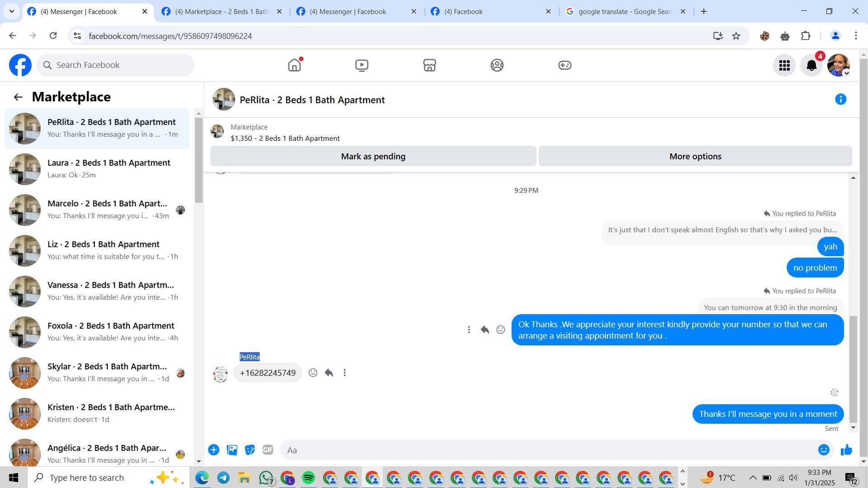Open the Chrome three-dot menu
The width and height of the screenshot is (868, 488).
tap(856, 36)
